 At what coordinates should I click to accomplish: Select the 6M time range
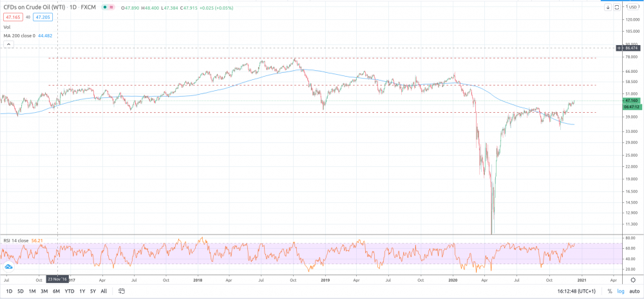click(x=56, y=291)
